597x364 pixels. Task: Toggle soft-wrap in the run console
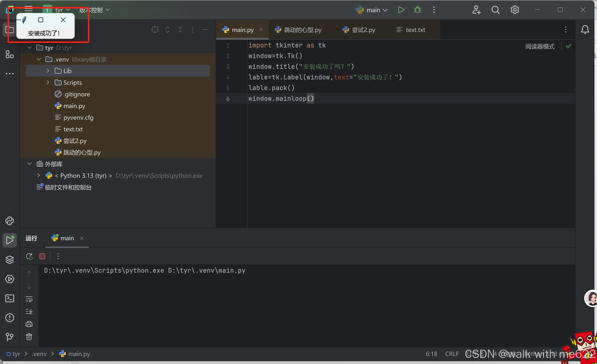pyautogui.click(x=29, y=299)
